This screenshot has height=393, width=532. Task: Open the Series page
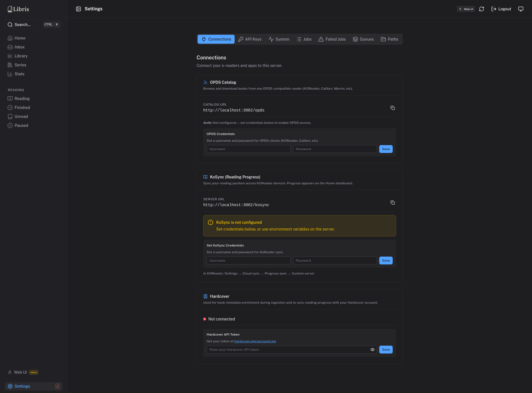coord(33,65)
